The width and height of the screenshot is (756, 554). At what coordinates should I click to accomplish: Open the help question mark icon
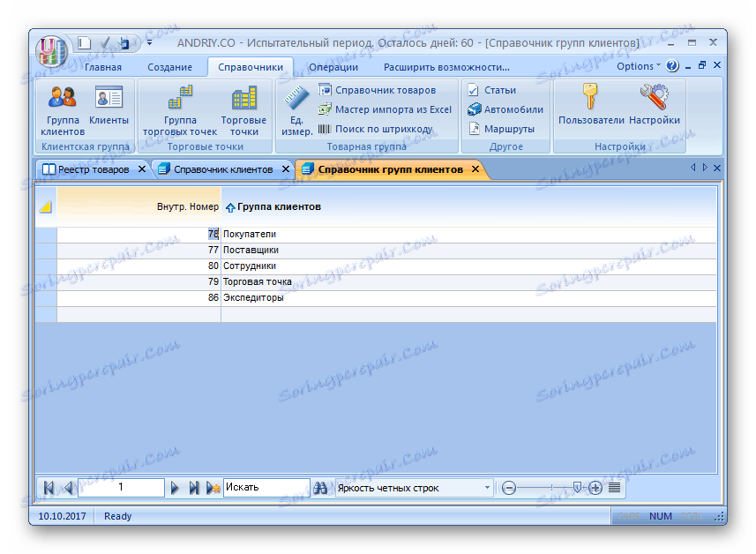[x=672, y=65]
